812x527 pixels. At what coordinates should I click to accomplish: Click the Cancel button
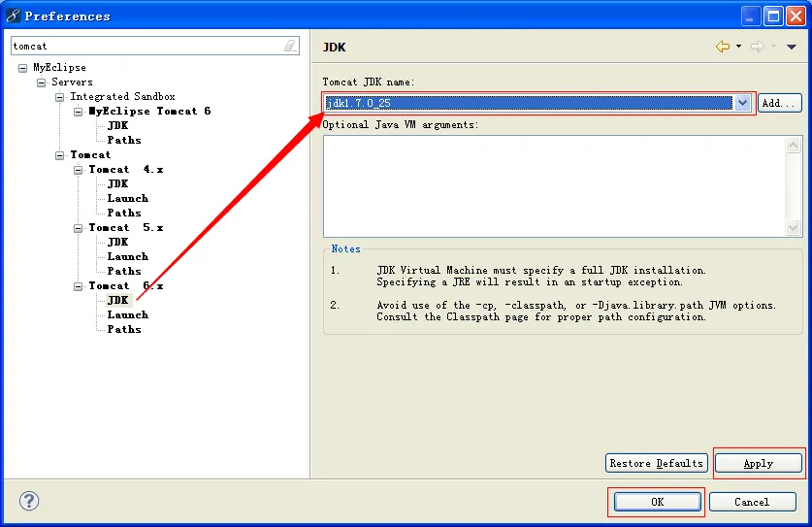[752, 502]
